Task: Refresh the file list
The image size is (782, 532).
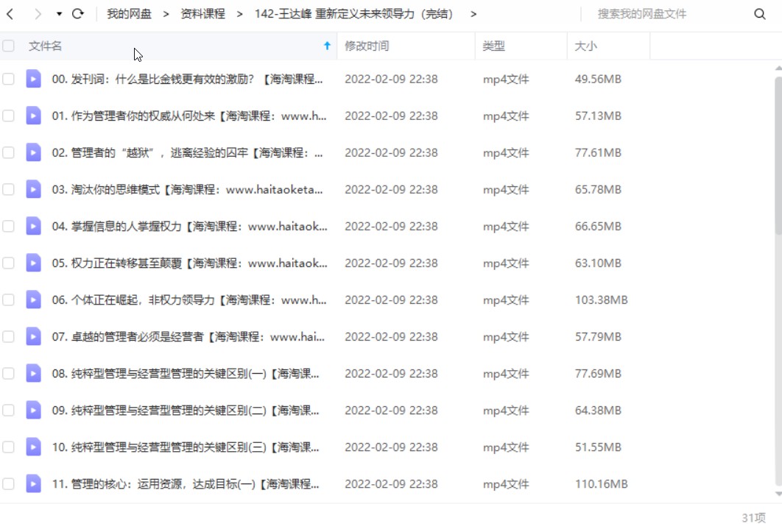Action: click(78, 13)
